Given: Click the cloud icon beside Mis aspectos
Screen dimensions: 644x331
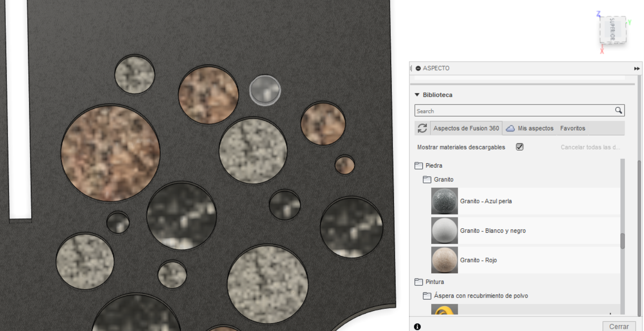Looking at the screenshot, I should (510, 128).
